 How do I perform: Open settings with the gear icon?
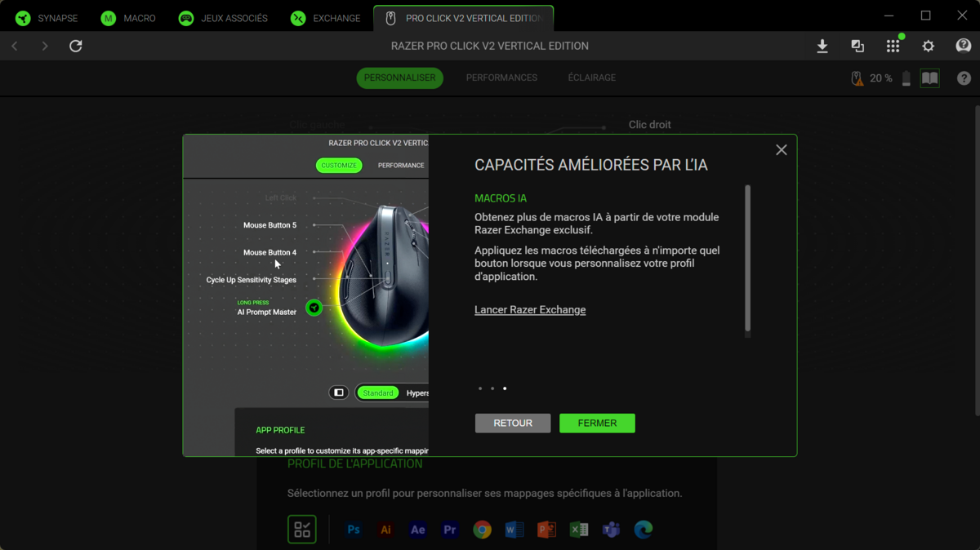(x=929, y=47)
